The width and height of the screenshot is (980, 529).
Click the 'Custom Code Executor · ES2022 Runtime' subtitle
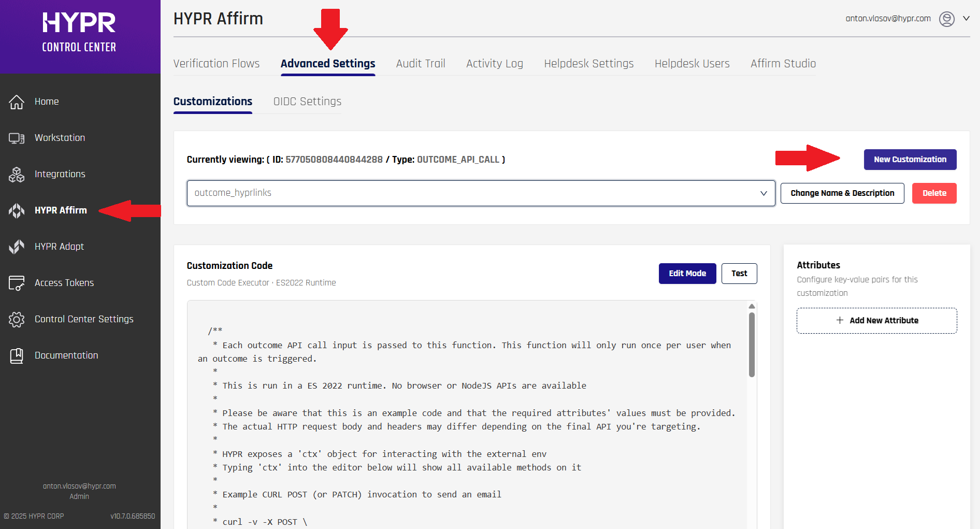pyautogui.click(x=261, y=283)
